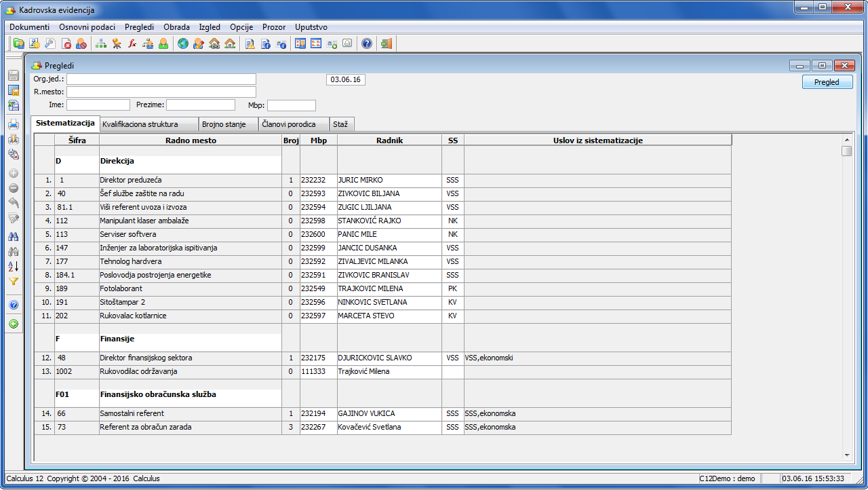Click the green back arrow in sidebar
Viewport: 868px width, 490px height.
coord(14,324)
